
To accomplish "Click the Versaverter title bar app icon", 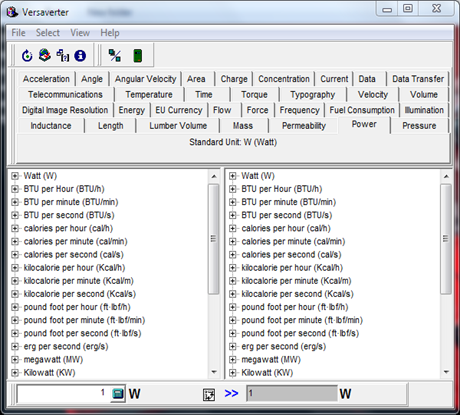I will (12, 12).
